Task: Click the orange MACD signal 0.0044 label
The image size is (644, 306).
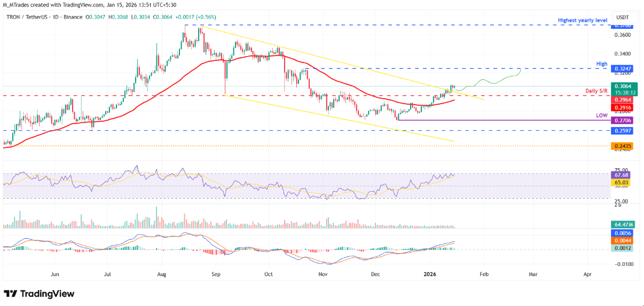Action: pyautogui.click(x=622, y=241)
